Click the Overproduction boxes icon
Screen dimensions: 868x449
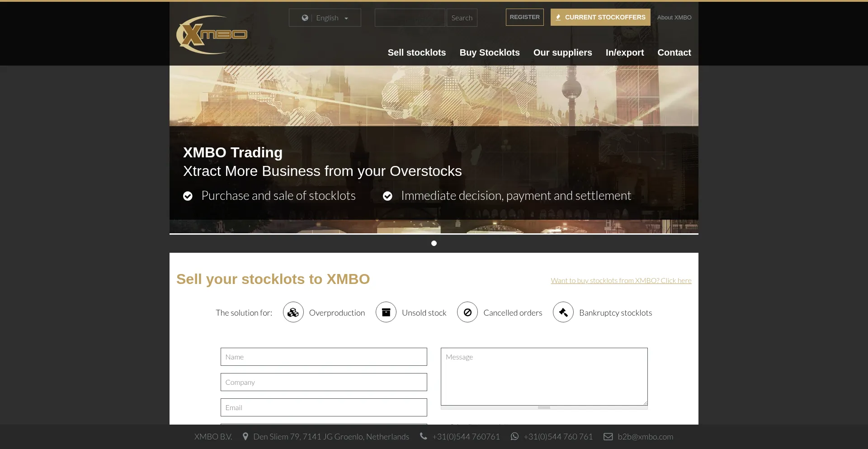(x=293, y=312)
